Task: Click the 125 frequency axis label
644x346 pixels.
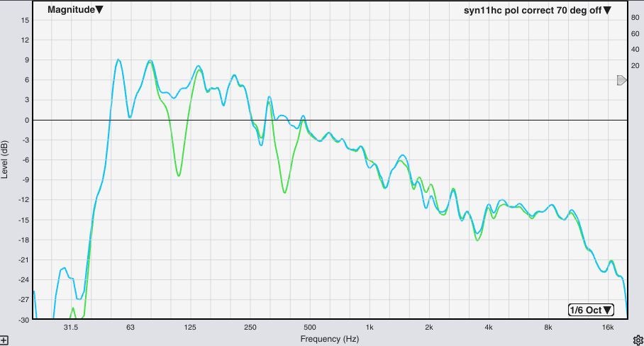Action: click(190, 327)
